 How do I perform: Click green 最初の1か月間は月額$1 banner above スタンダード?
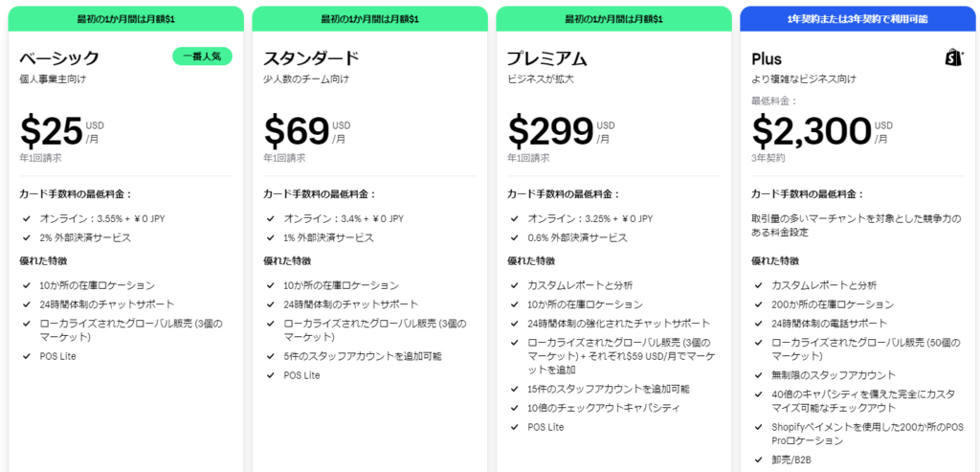(369, 19)
